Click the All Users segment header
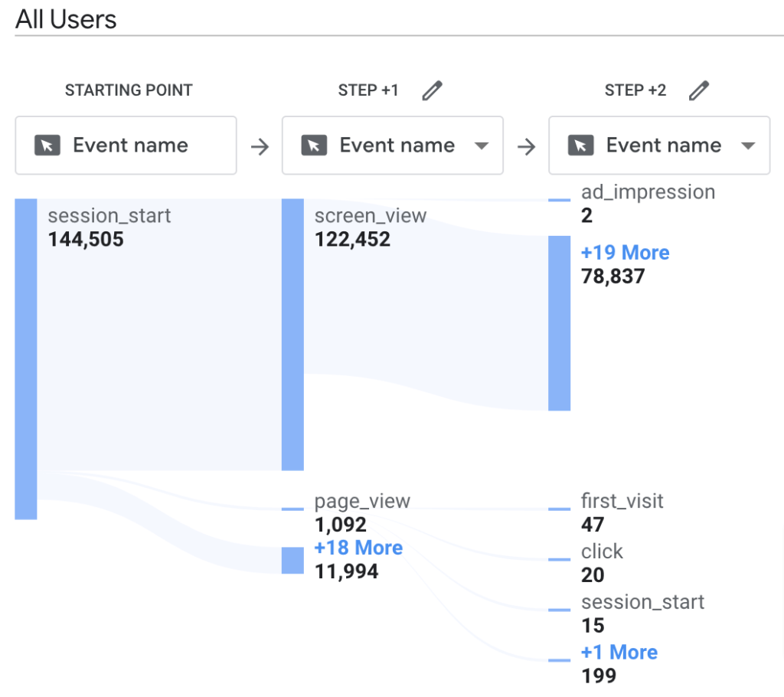 (65, 19)
